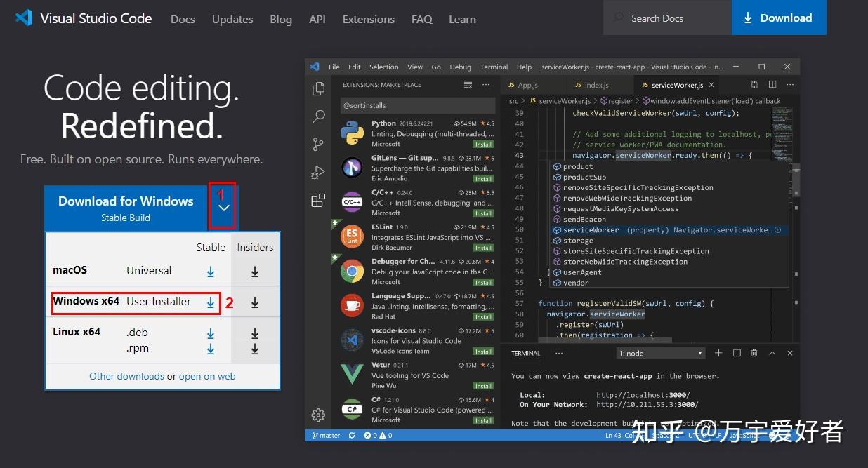Click the master branch indicator
868x468 pixels.
(x=325, y=435)
